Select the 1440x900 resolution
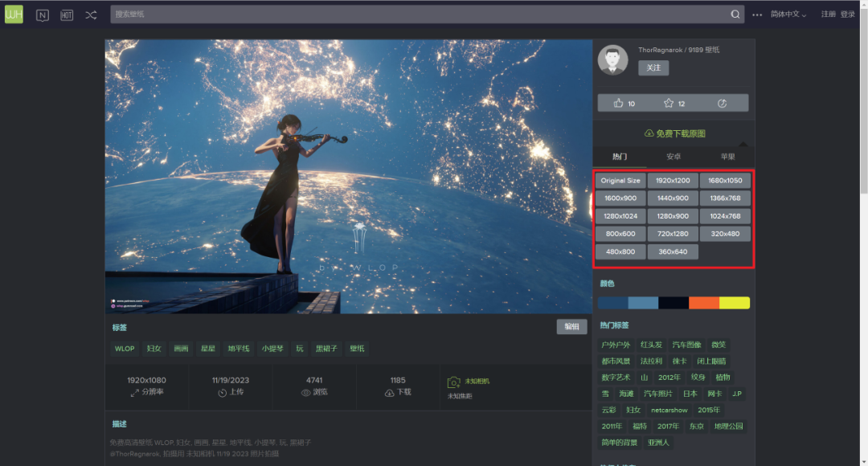 [673, 198]
